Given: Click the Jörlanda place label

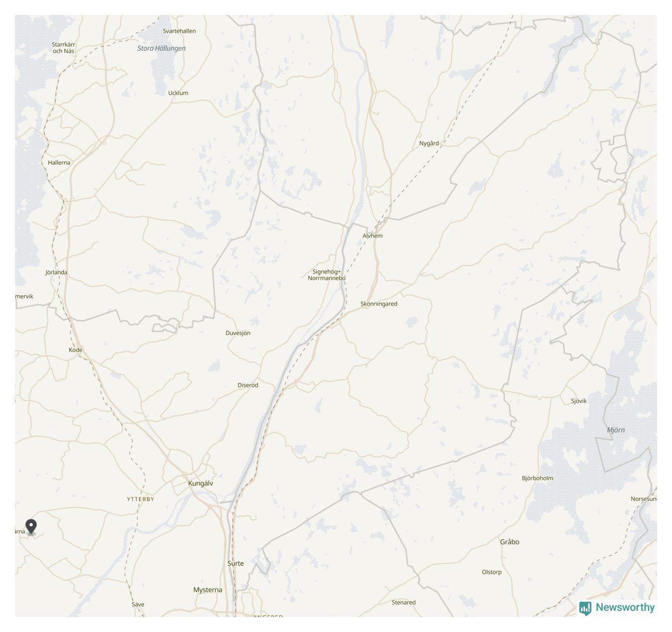Looking at the screenshot, I should tap(56, 272).
